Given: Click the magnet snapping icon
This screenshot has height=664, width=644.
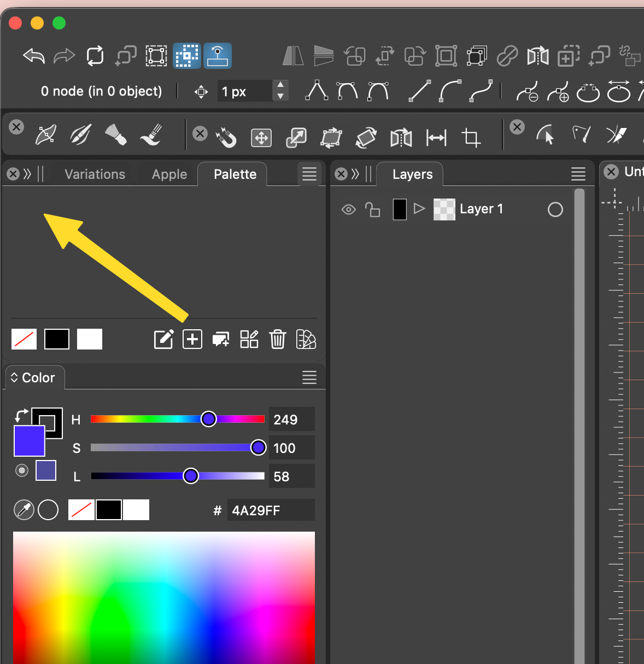Looking at the screenshot, I should (226, 137).
